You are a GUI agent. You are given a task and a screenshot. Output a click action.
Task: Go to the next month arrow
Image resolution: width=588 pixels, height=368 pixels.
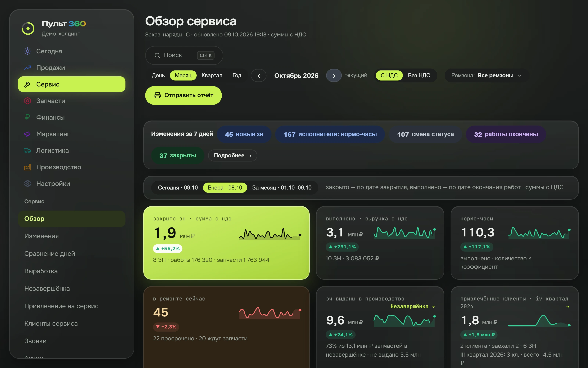click(x=334, y=76)
